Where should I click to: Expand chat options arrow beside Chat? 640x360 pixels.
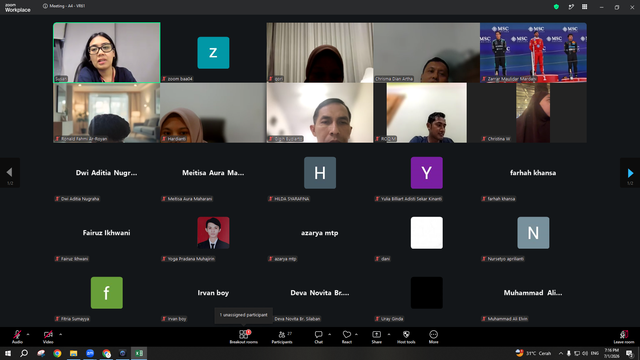(329, 334)
